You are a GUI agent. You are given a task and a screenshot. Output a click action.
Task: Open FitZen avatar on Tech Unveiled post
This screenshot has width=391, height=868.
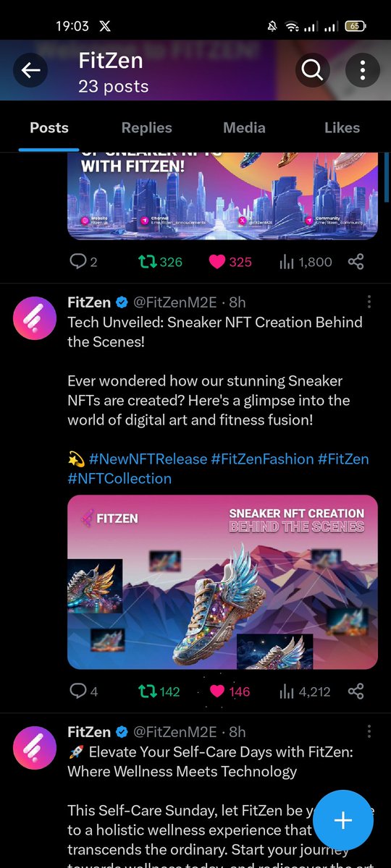tap(35, 317)
